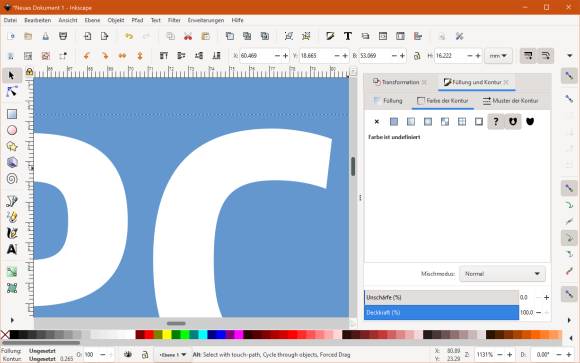Viewport: 580px width, 363px height.
Task: Click the B width input field
Action: click(374, 56)
